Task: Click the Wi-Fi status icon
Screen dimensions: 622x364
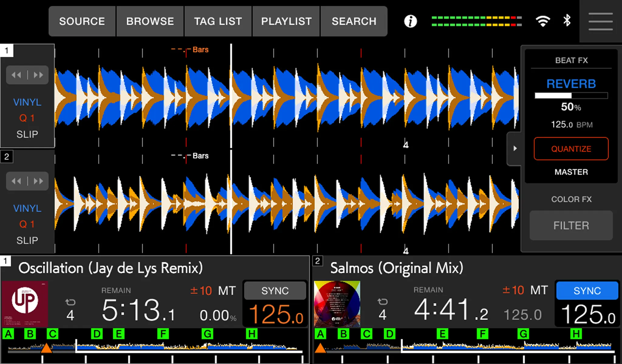Action: point(543,21)
